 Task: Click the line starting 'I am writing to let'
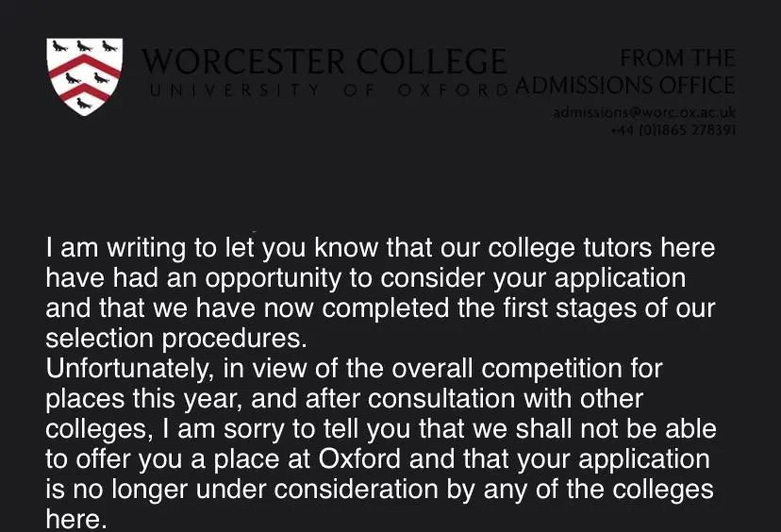[x=380, y=248]
